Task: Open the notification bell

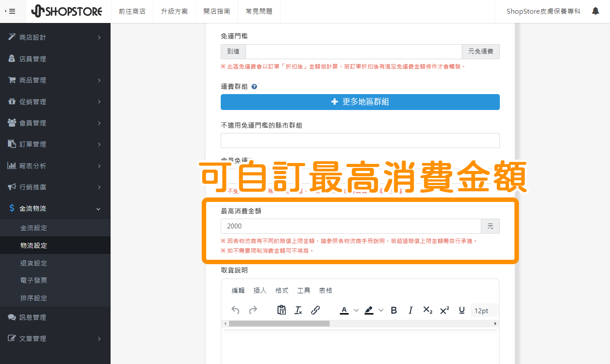Action: pyautogui.click(x=595, y=11)
